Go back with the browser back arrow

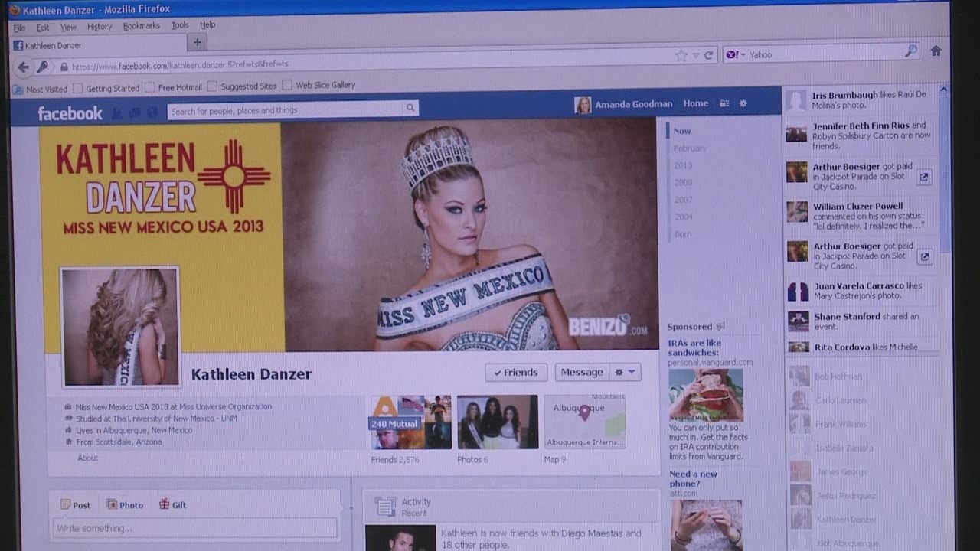(x=23, y=67)
